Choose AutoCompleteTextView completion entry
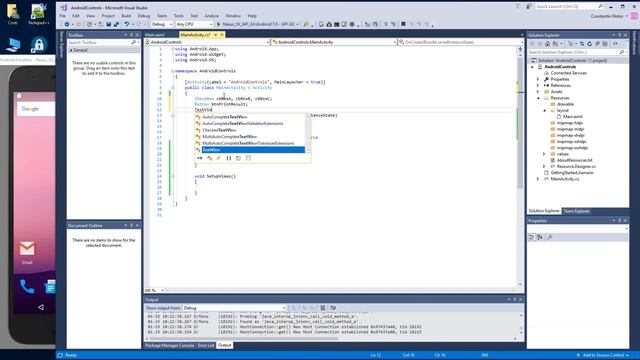 [224, 117]
